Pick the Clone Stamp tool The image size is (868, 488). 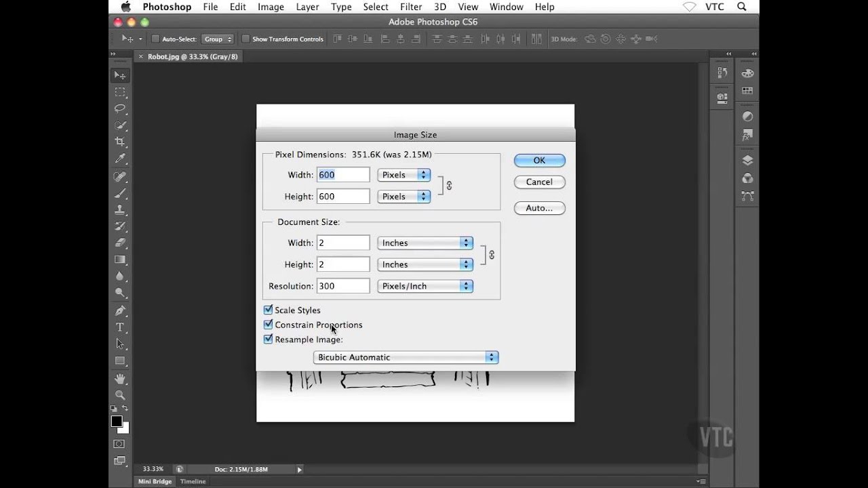point(120,209)
